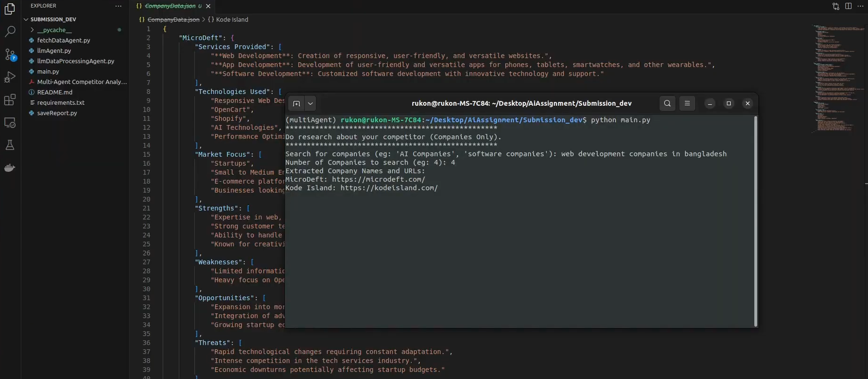Toggle split editor layout
Screen dimensions: 868x379
coord(848,6)
